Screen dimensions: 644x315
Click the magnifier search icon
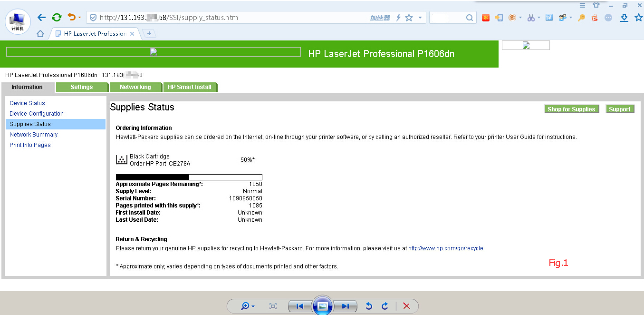pyautogui.click(x=470, y=18)
